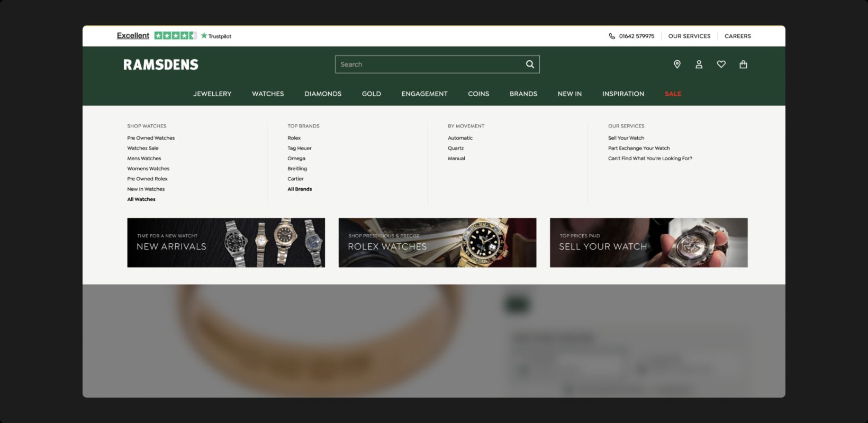The height and width of the screenshot is (423, 868).
Task: Open the Gold menu
Action: tap(372, 94)
